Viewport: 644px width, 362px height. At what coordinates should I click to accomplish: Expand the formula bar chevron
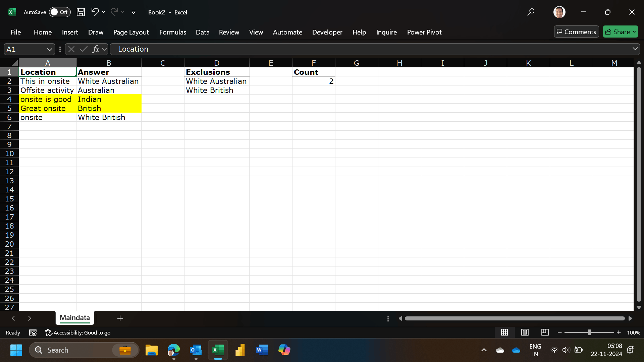click(635, 49)
